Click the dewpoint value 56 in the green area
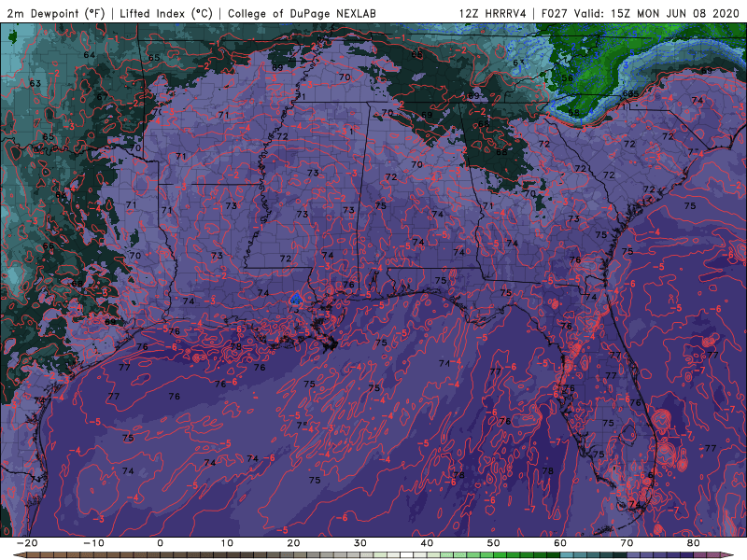 [567, 78]
